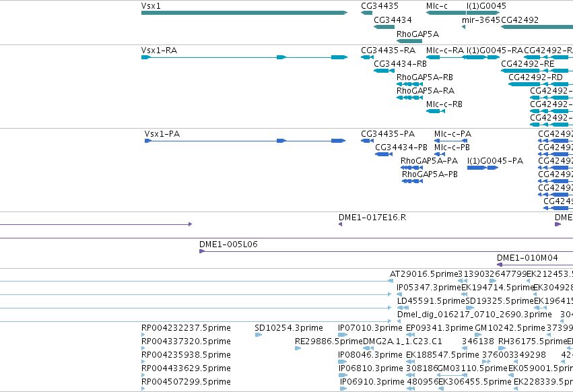
Task: Select the GM10242.5prime EST label
Action: point(510,328)
